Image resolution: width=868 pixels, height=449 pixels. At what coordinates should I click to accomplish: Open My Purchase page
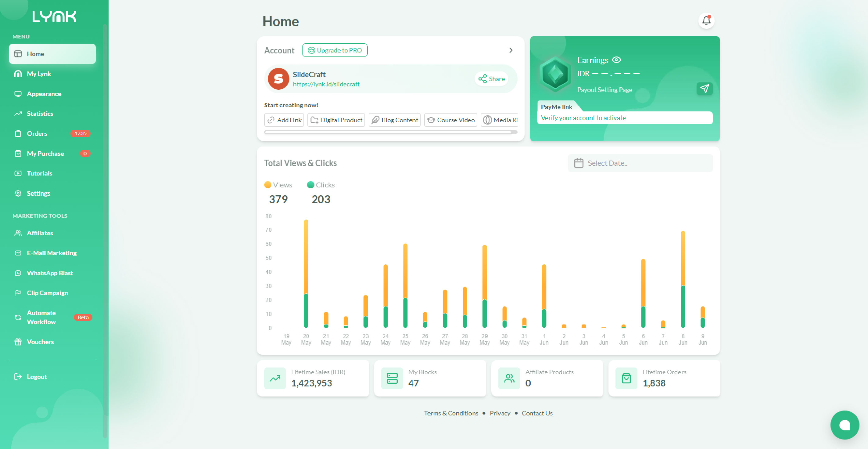pos(52,154)
